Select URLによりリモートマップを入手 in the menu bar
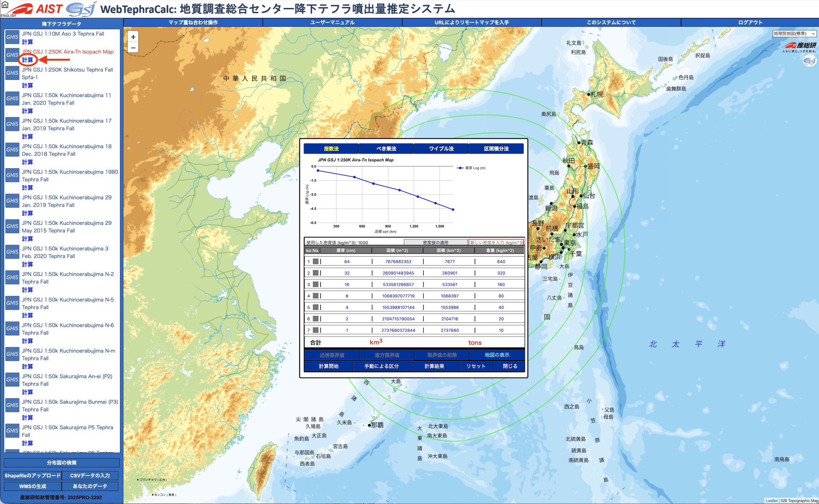The width and height of the screenshot is (819, 504). 472,22
